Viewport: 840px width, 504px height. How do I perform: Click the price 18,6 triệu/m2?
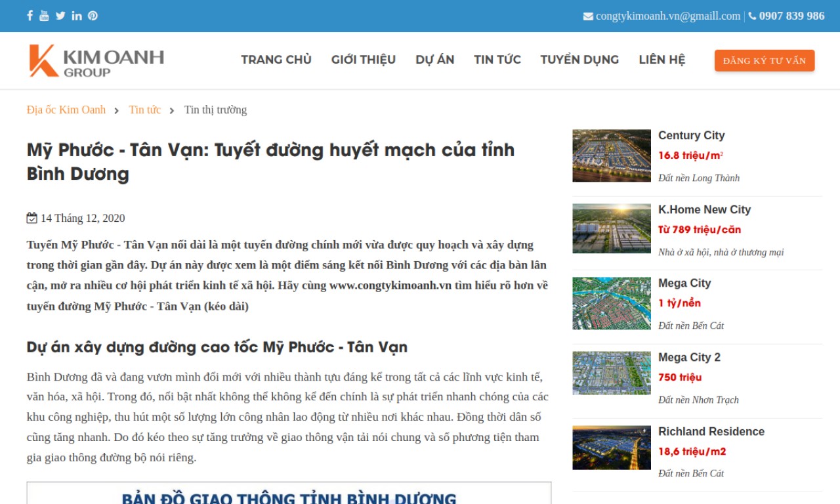point(692,451)
